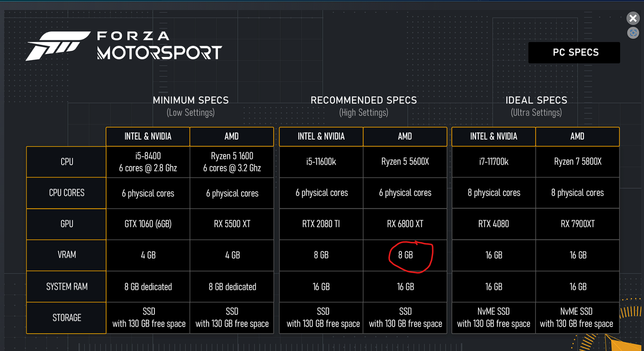Click the Ryzen 7 5800X cell

[x=578, y=162]
